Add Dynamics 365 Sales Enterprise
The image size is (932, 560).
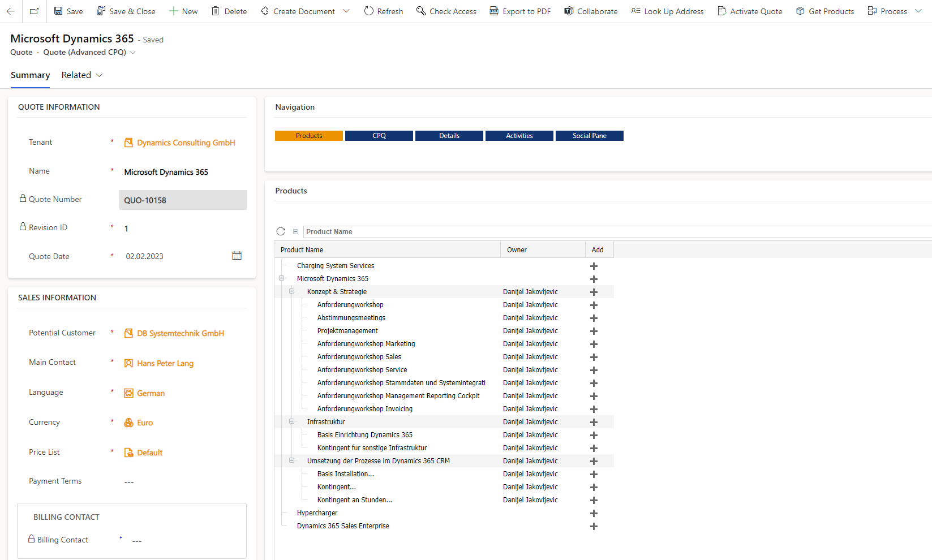pos(594,526)
